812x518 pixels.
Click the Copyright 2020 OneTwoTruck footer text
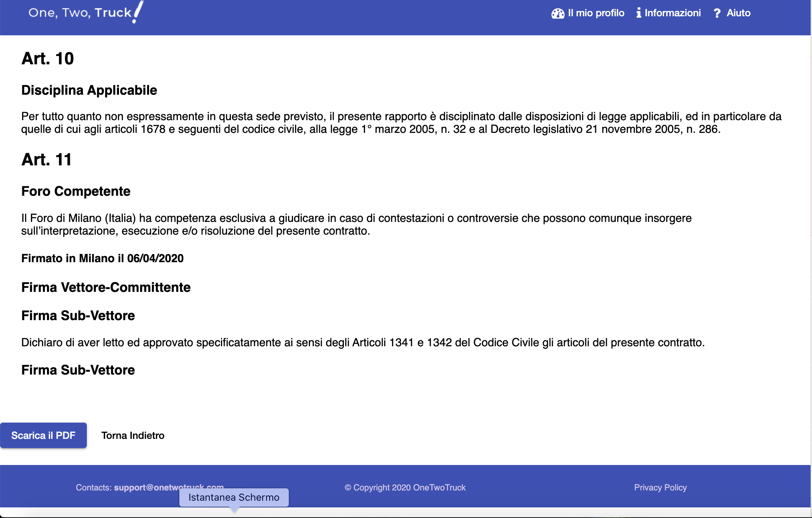pyautogui.click(x=405, y=488)
